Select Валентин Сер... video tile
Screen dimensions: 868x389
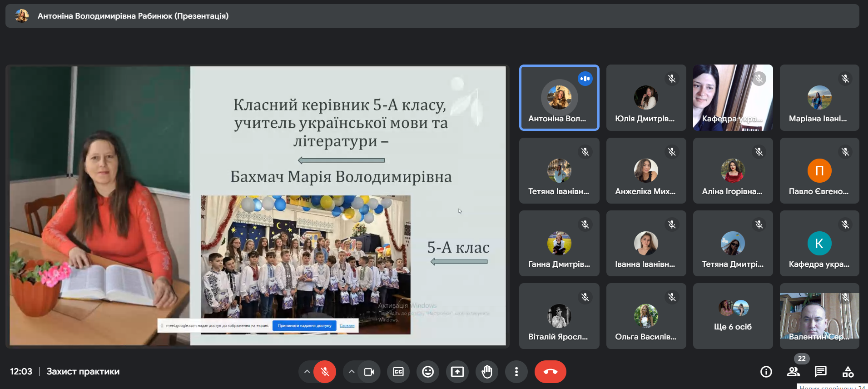[x=819, y=316]
